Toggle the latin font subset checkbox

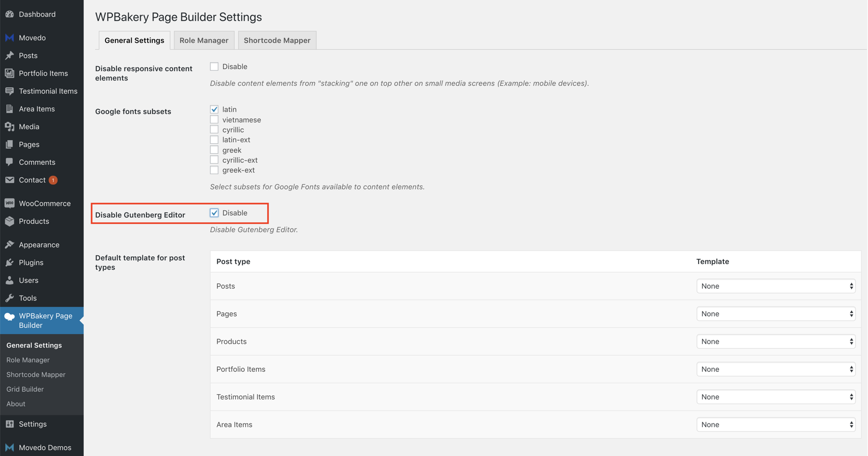tap(214, 109)
